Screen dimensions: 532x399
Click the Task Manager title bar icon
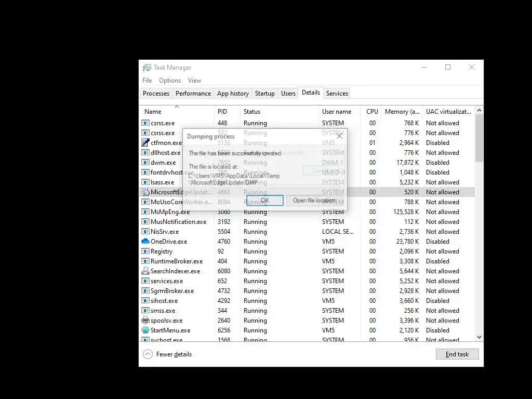click(x=147, y=68)
